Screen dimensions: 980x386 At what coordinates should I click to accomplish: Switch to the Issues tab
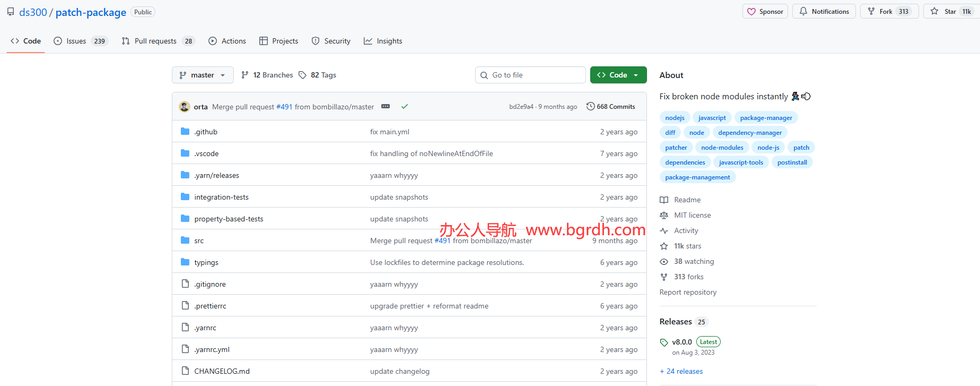pos(81,41)
